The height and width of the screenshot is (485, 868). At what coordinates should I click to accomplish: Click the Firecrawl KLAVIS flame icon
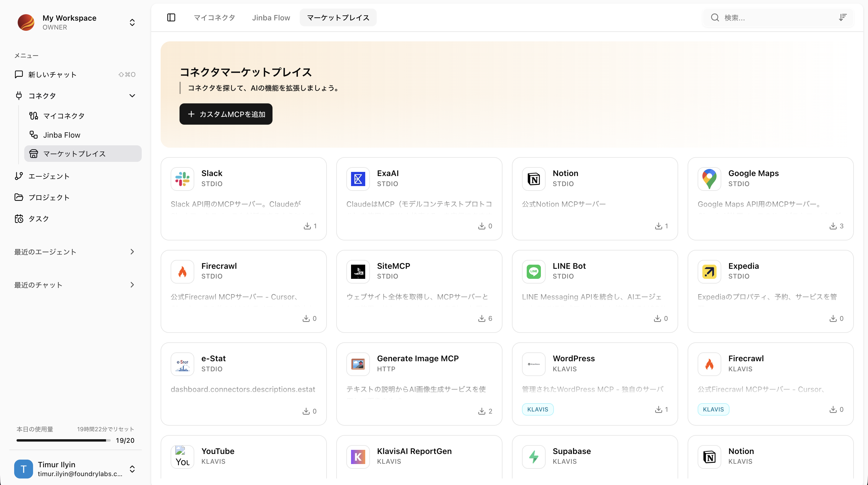[709, 364]
